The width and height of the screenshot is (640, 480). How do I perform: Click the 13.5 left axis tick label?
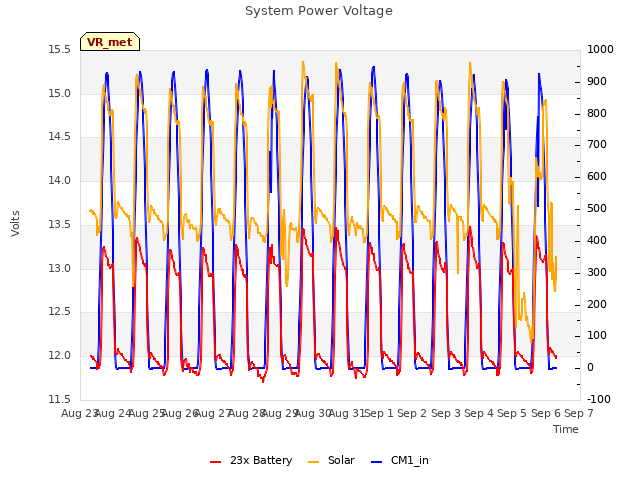(x=60, y=224)
